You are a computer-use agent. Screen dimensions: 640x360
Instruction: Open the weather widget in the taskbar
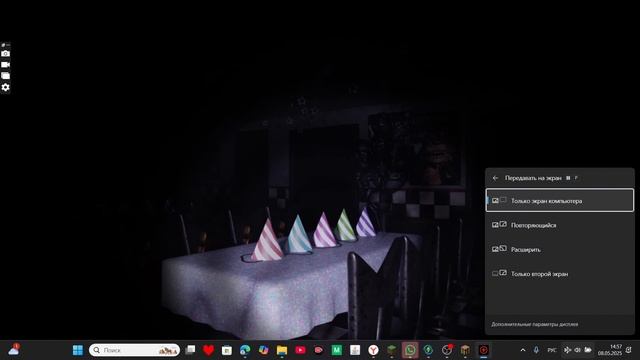click(14, 350)
